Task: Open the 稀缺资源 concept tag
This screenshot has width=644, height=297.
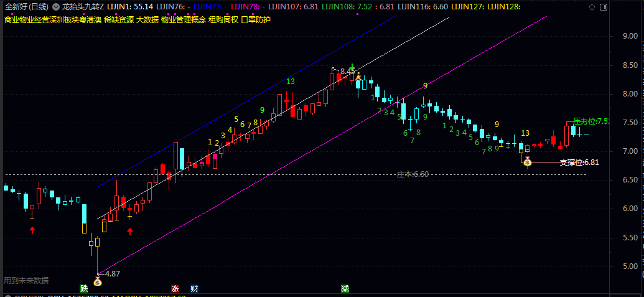Action: click(x=119, y=20)
